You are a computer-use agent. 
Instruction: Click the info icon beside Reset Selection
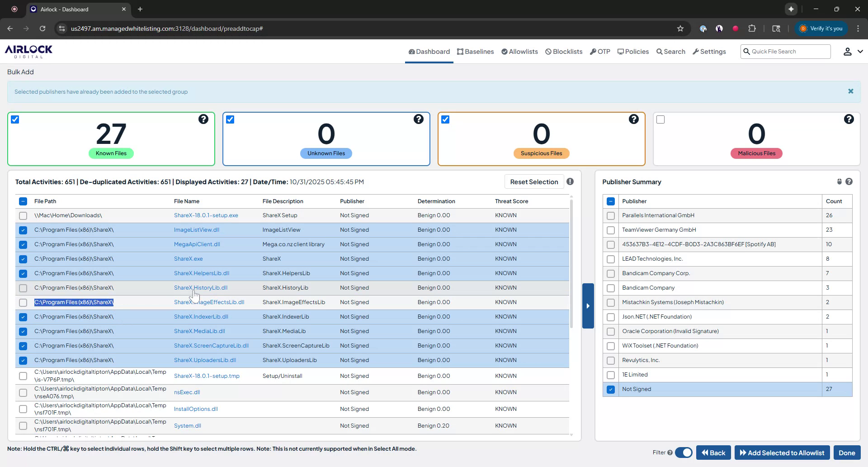[x=570, y=181]
